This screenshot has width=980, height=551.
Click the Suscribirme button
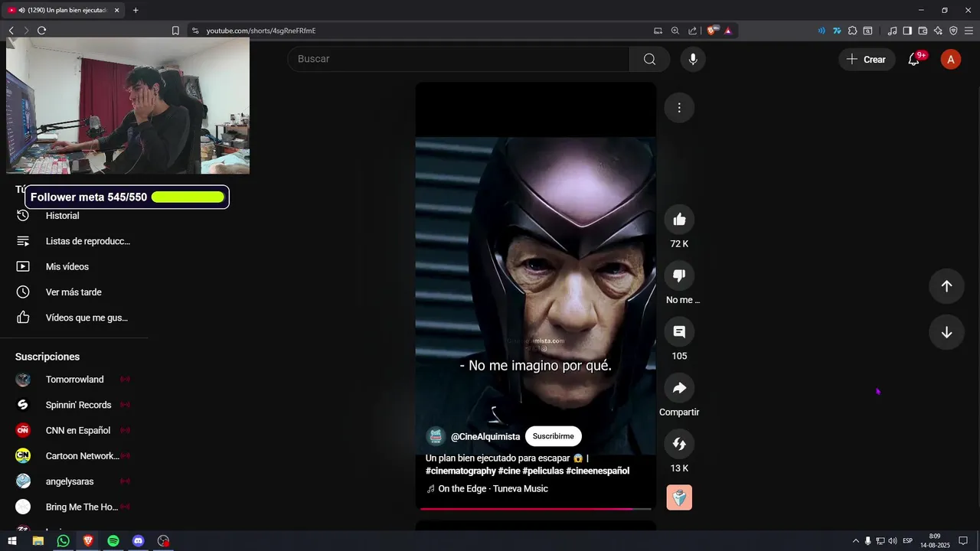[x=554, y=436]
